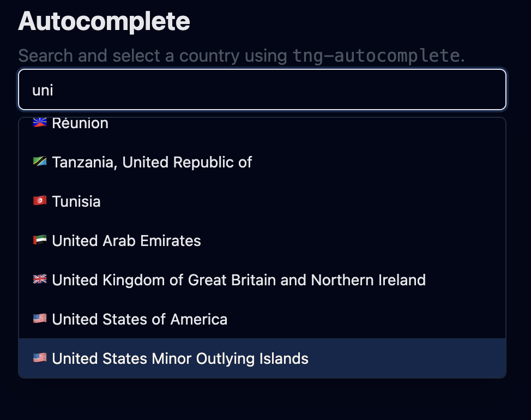Click the United States of America flag

pos(40,319)
